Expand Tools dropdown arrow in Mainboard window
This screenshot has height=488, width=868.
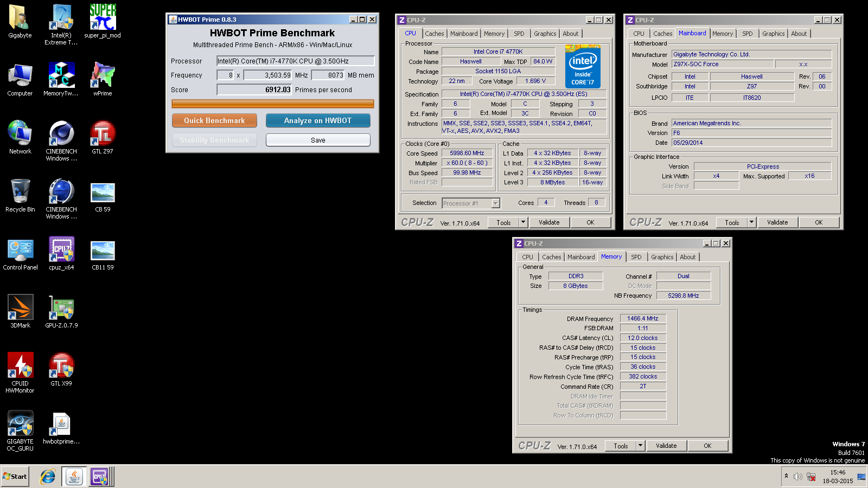click(x=751, y=222)
